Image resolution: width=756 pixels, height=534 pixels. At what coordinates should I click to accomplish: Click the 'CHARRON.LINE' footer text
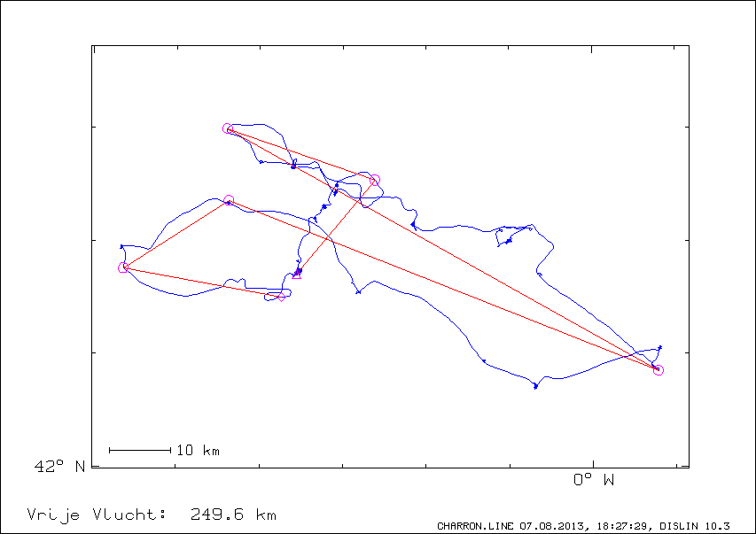click(x=475, y=526)
